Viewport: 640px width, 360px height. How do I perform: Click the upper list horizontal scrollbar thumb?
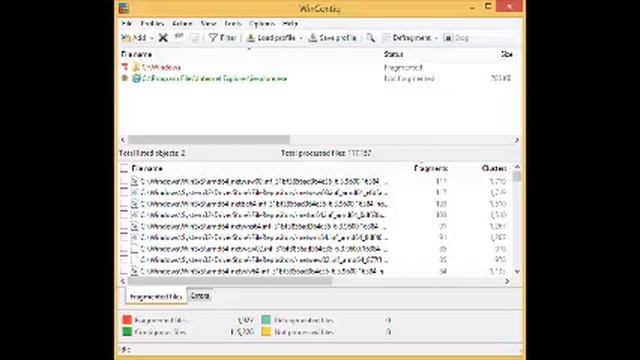click(x=209, y=140)
